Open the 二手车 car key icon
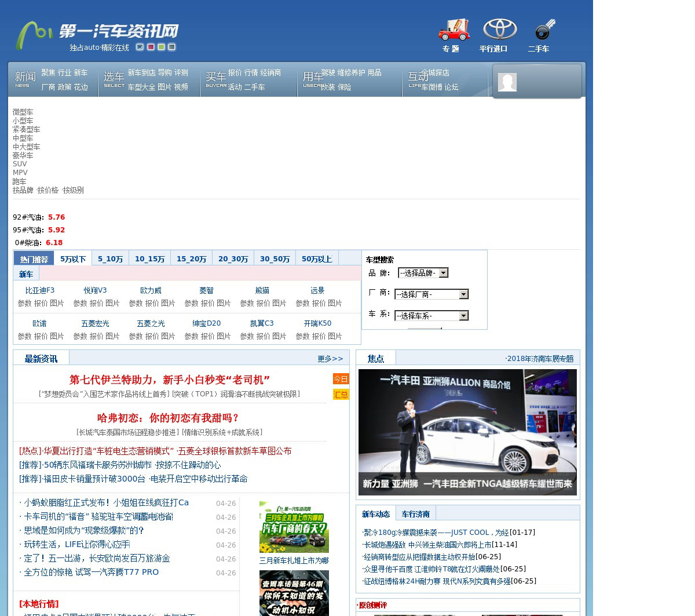The width and height of the screenshot is (695, 616). (544, 30)
